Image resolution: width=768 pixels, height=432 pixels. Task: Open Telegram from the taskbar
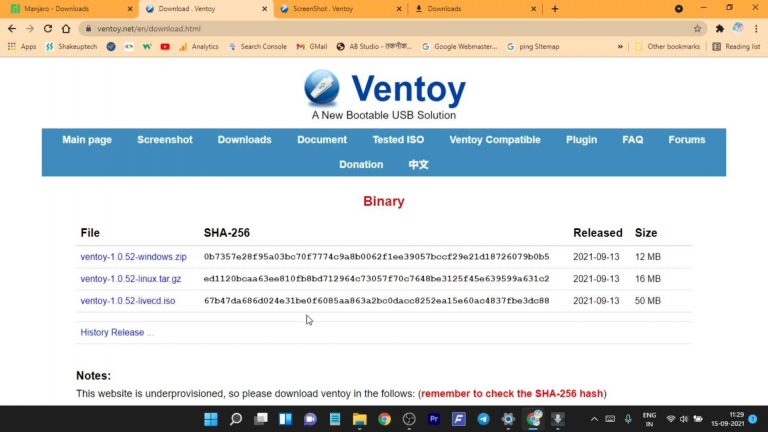(484, 419)
